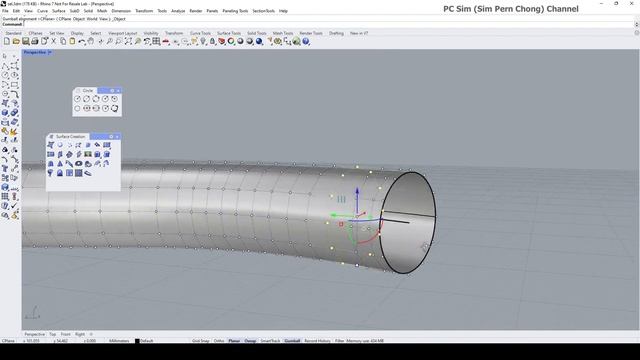Click the Zoom Extents icon

coord(128,41)
